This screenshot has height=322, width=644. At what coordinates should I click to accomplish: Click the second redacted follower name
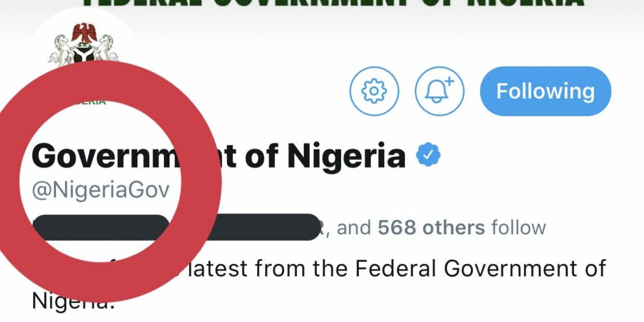point(264,227)
